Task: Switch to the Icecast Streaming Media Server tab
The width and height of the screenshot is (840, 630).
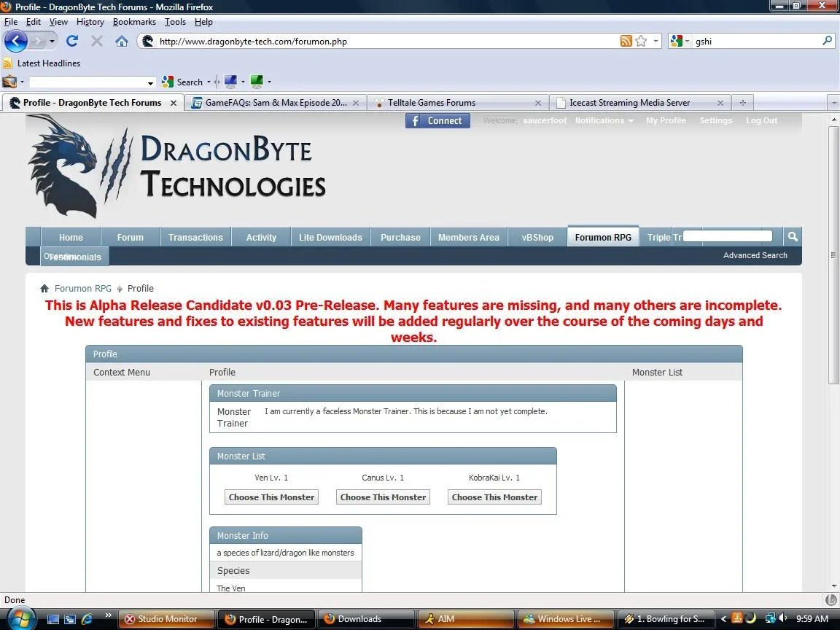Action: [x=639, y=102]
